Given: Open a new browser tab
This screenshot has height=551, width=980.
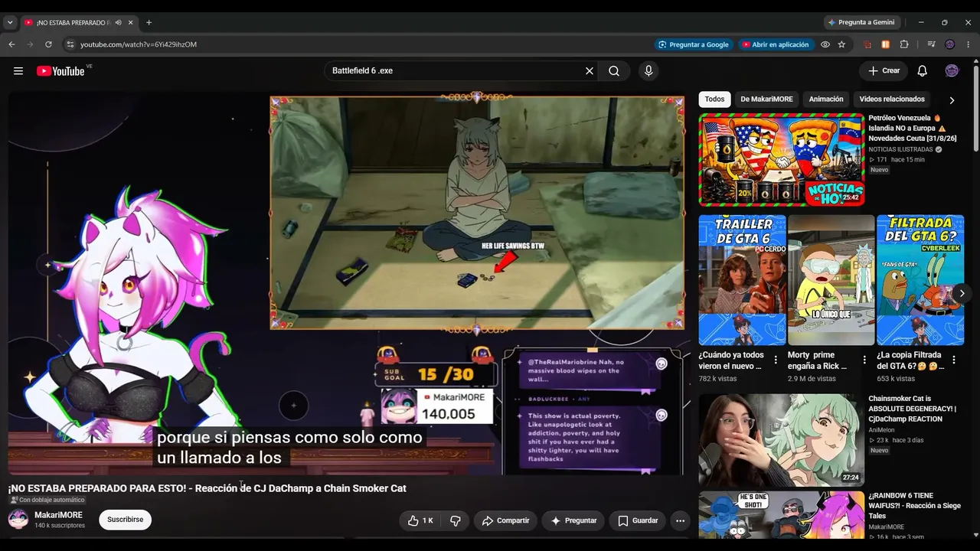Looking at the screenshot, I should click(149, 23).
